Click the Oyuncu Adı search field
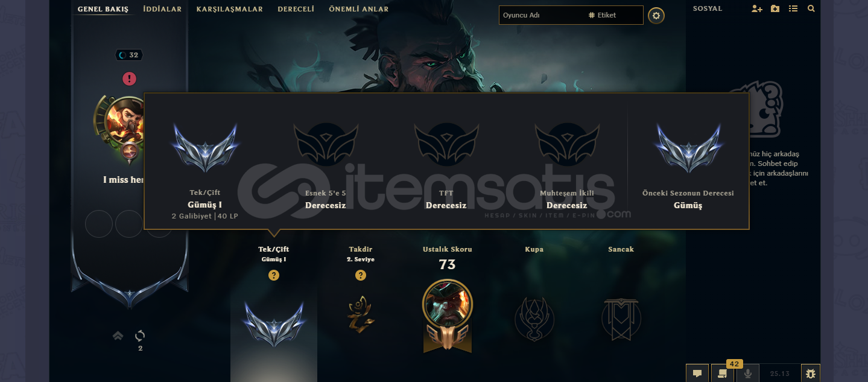Screen dimensions: 868x382 (x=542, y=15)
